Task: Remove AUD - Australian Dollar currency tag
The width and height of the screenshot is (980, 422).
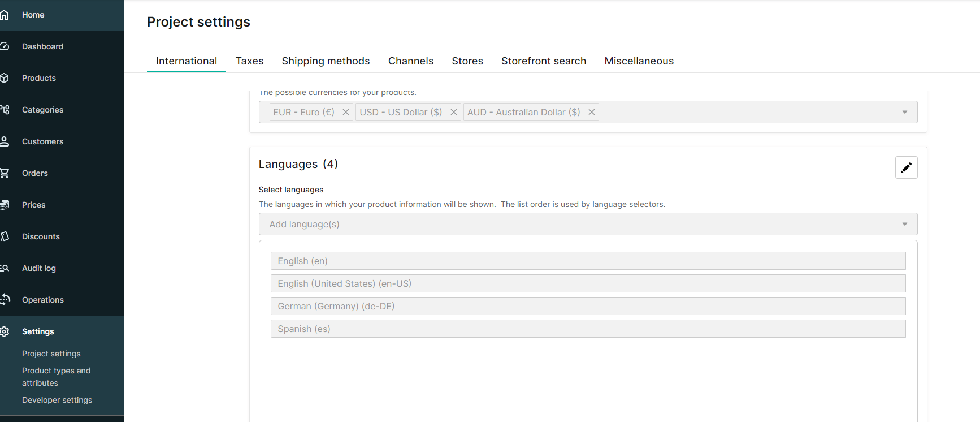Action: [592, 112]
